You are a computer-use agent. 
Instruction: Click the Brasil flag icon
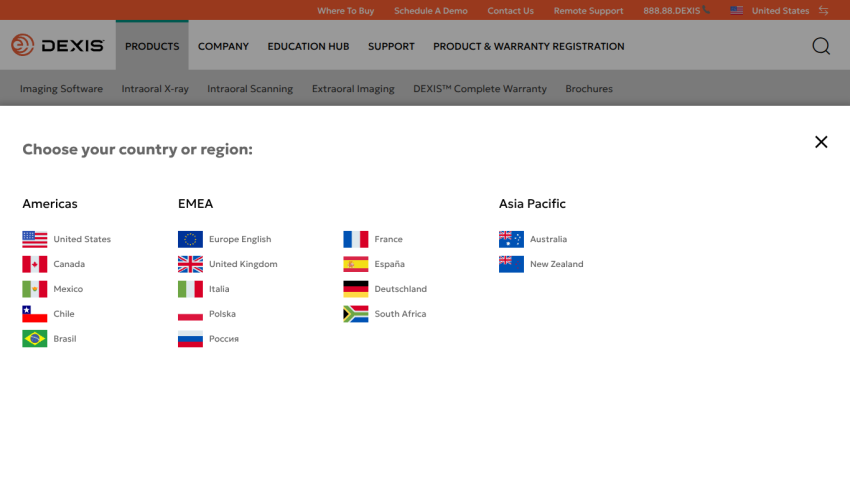tap(35, 339)
